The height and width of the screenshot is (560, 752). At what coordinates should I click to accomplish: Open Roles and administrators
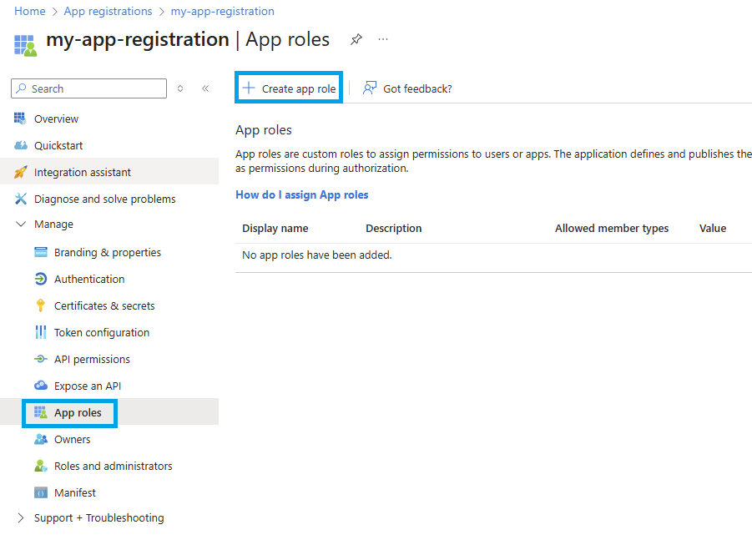tap(109, 466)
